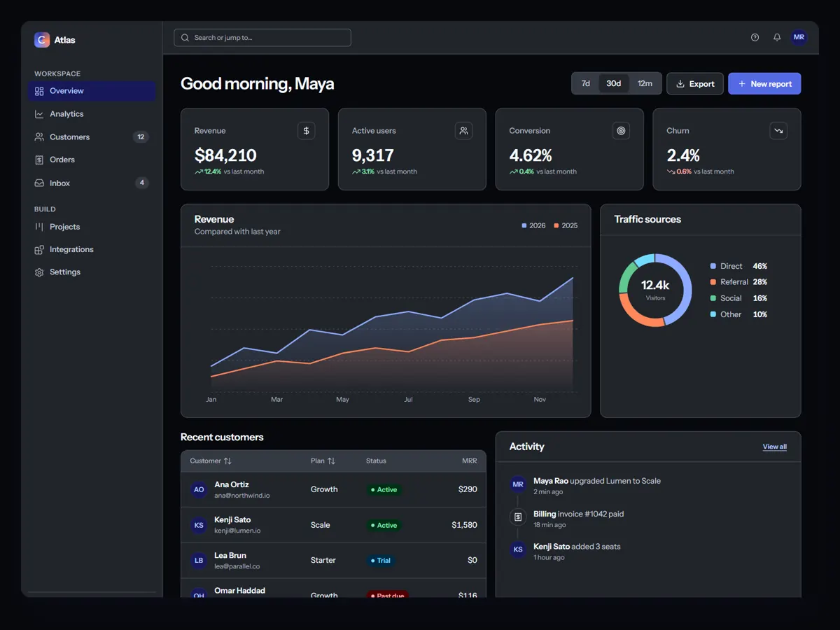This screenshot has width=840, height=630.
Task: Click the search magnifier icon
Action: coord(185,38)
